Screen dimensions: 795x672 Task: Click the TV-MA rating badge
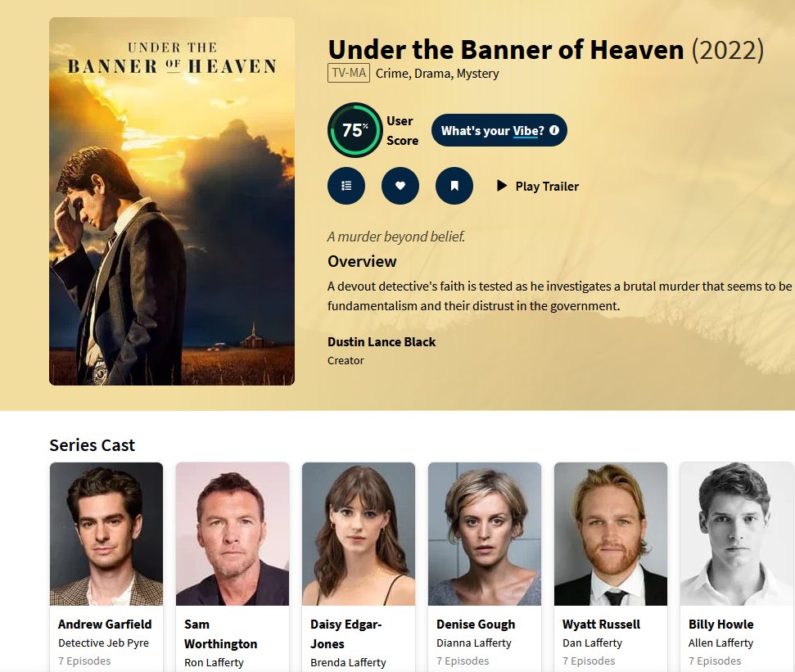point(349,73)
